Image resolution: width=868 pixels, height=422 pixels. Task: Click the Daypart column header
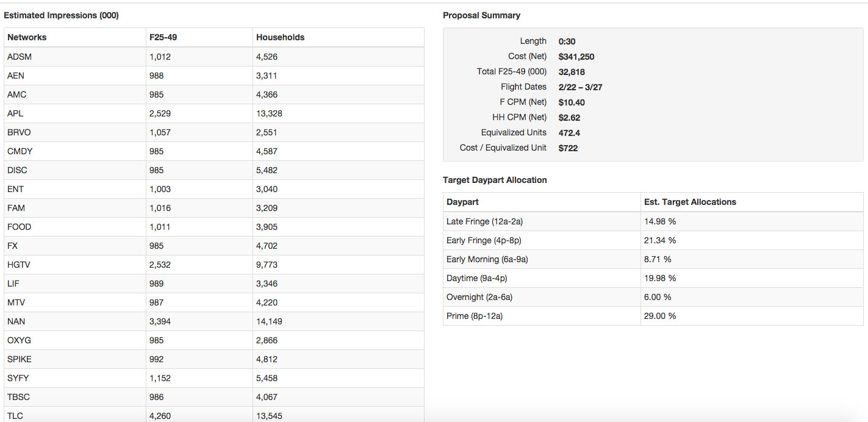coord(462,202)
